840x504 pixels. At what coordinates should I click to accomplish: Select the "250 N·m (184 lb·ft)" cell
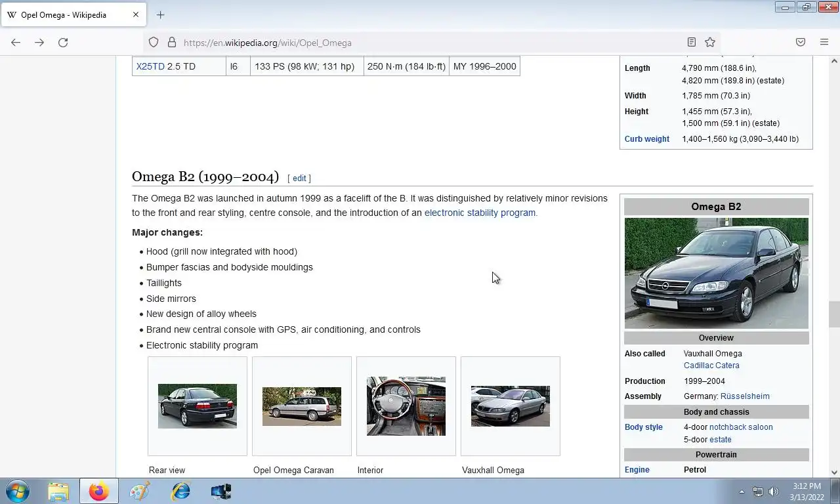tap(406, 66)
